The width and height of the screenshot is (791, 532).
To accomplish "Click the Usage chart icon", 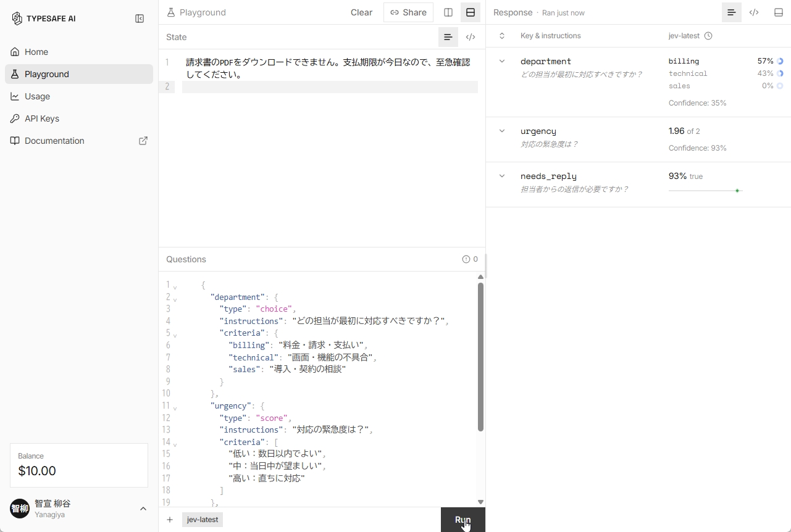I will (15, 96).
